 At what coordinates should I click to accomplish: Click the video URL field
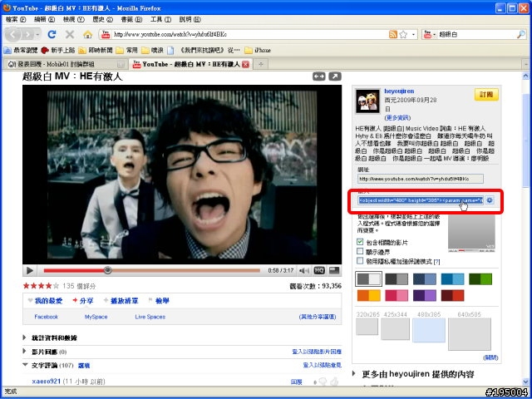pyautogui.click(x=421, y=179)
